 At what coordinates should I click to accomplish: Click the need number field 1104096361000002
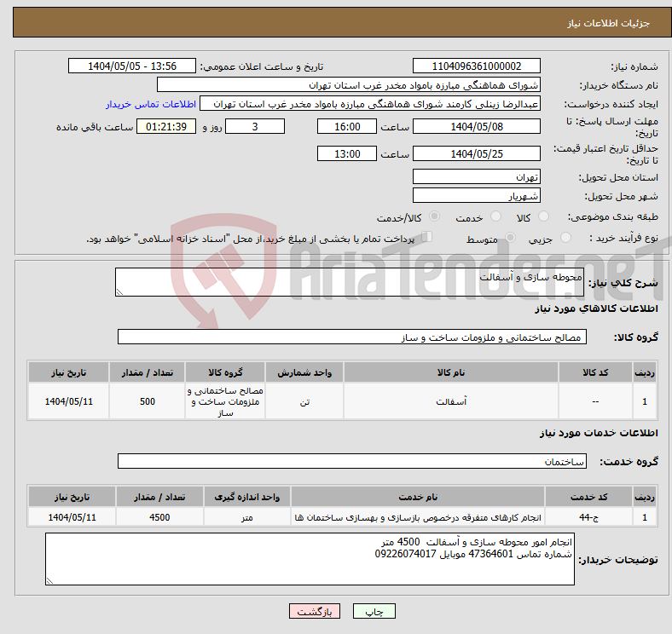pyautogui.click(x=476, y=66)
